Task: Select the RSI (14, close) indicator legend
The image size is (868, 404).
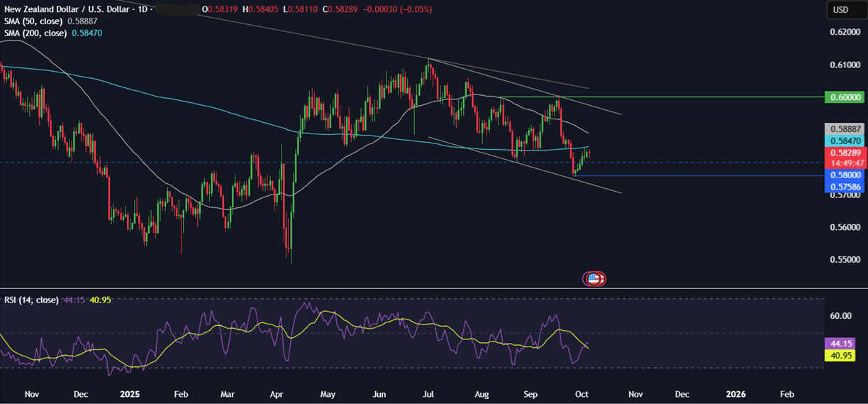Action: pyautogui.click(x=30, y=300)
